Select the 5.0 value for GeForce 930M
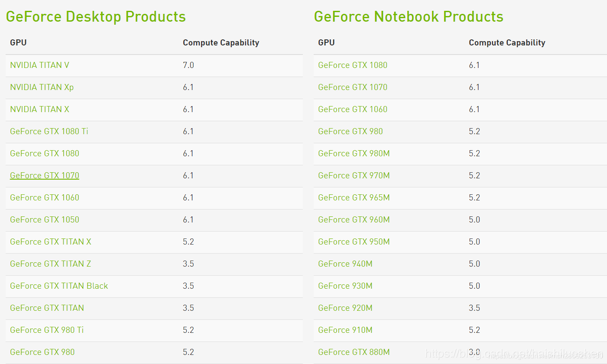Viewport: 607px width, 364px height. coord(474,286)
